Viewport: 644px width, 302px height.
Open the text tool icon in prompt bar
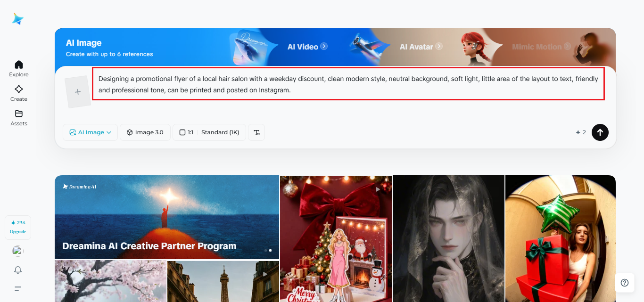pyautogui.click(x=256, y=132)
